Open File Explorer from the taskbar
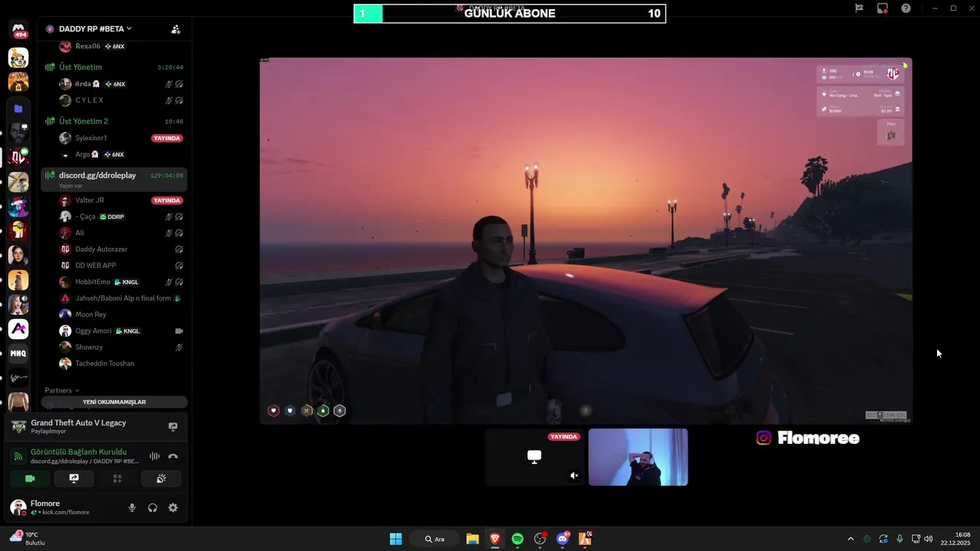 tap(472, 539)
